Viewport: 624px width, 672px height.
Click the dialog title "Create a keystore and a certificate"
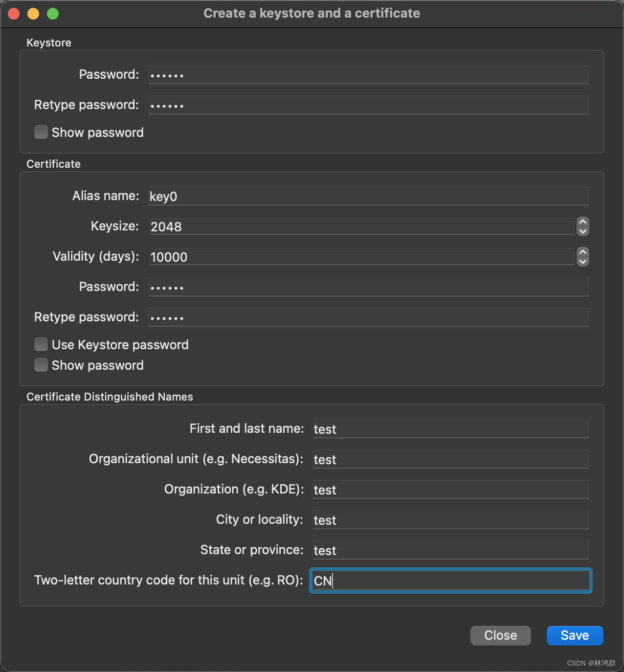[x=312, y=13]
